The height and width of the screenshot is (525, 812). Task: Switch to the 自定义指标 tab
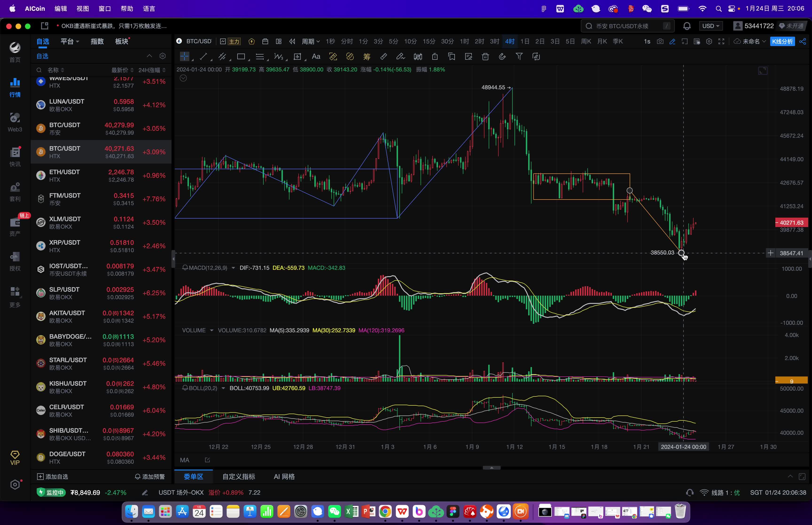(x=238, y=476)
